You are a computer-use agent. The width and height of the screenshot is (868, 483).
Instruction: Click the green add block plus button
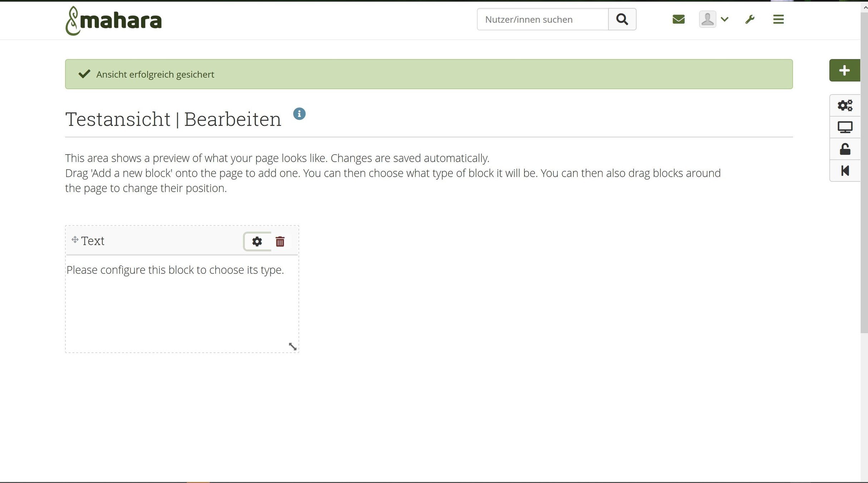[844, 70]
